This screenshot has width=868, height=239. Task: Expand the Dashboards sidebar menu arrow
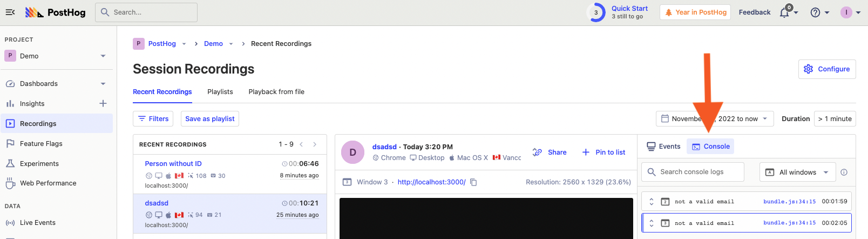click(x=103, y=84)
